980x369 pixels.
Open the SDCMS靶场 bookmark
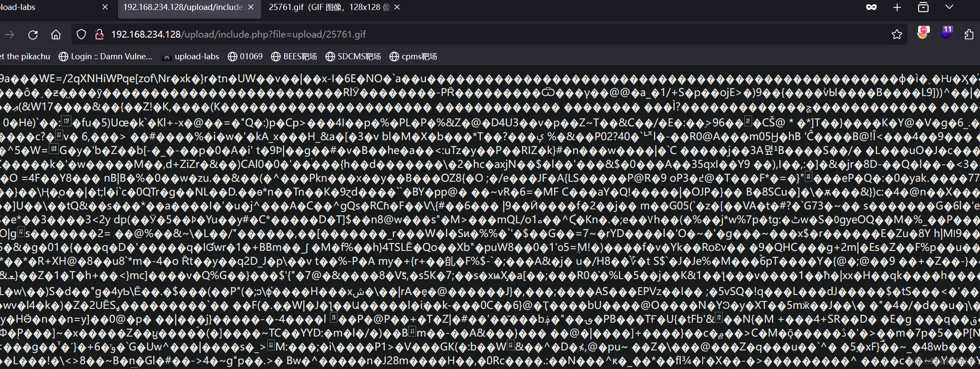click(x=353, y=57)
